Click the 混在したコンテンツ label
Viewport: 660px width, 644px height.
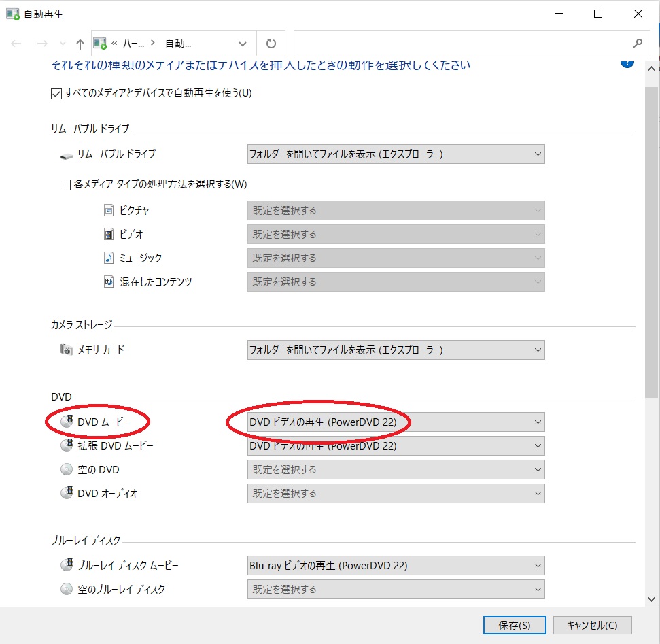(x=156, y=282)
